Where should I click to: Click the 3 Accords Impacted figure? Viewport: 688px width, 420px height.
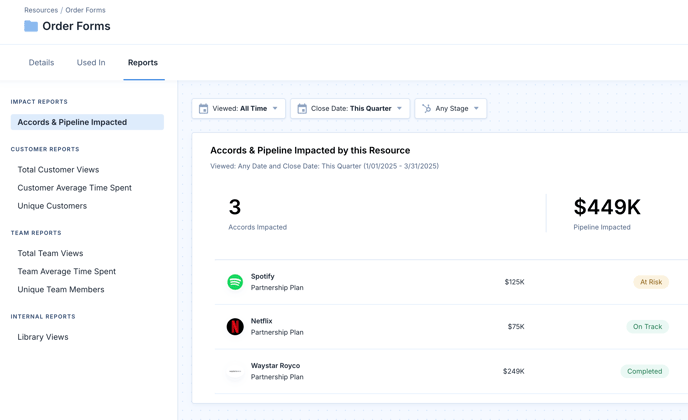click(x=235, y=207)
